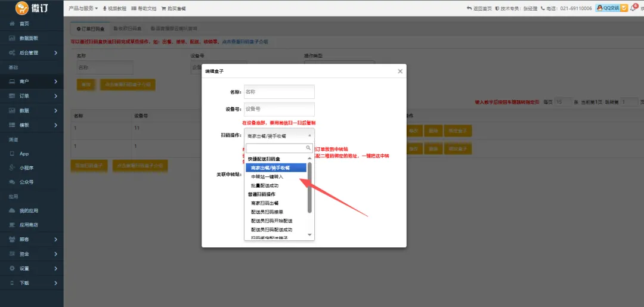
Task: Select 商家出餐/骑手收餐 option
Action: (x=276, y=168)
